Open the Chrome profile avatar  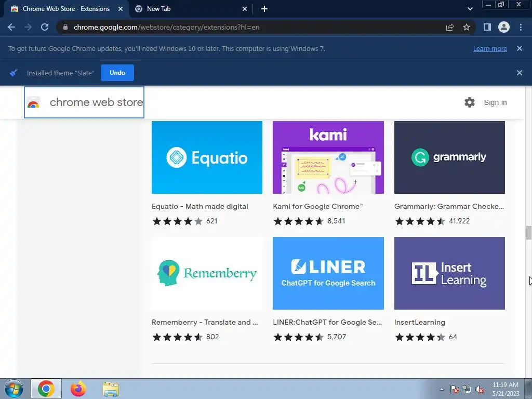(x=504, y=27)
